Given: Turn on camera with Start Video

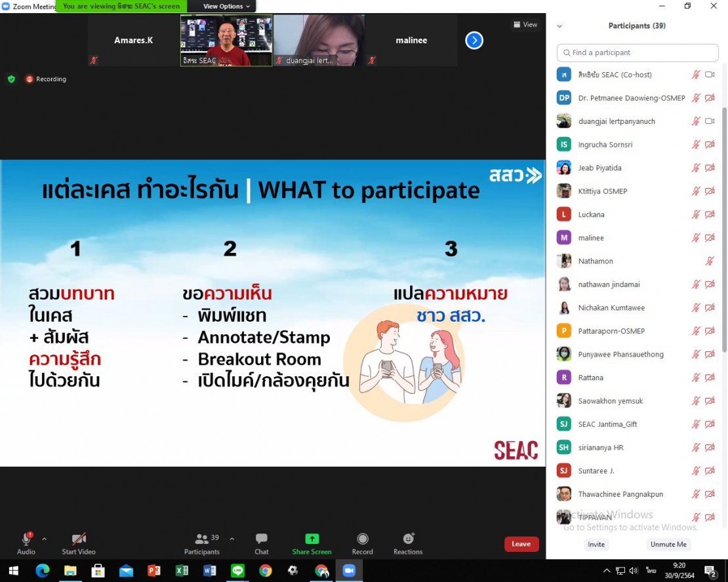Looking at the screenshot, I should point(79,539).
